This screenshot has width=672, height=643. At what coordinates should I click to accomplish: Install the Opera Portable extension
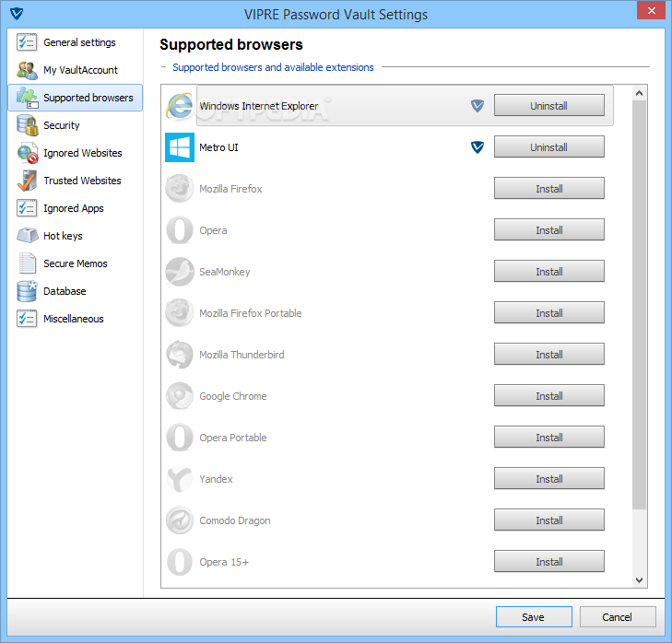coord(549,438)
